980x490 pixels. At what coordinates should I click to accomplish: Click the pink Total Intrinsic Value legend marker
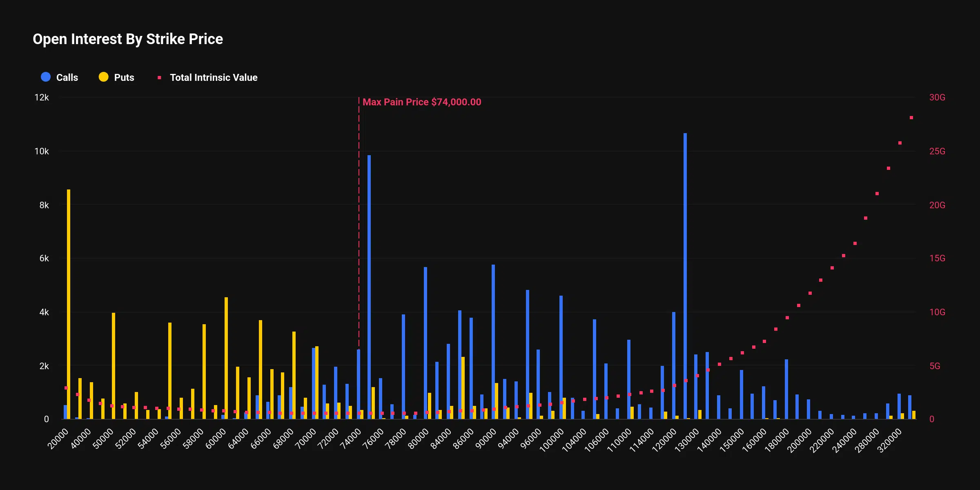pyautogui.click(x=159, y=77)
